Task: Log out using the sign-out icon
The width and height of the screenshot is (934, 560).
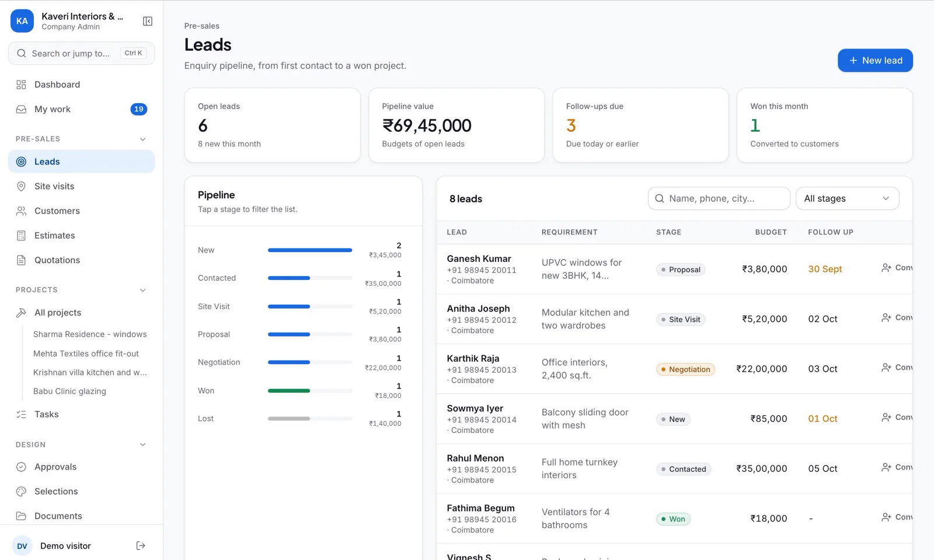Action: pyautogui.click(x=141, y=545)
